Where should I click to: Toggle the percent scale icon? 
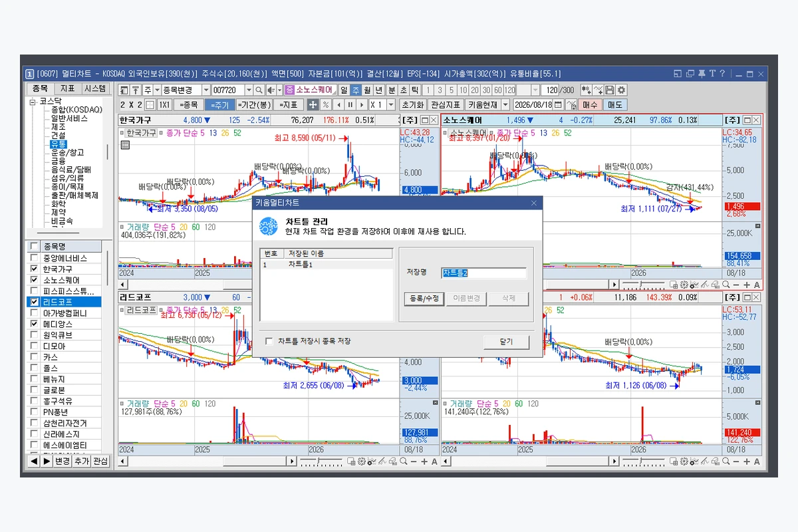[326, 104]
